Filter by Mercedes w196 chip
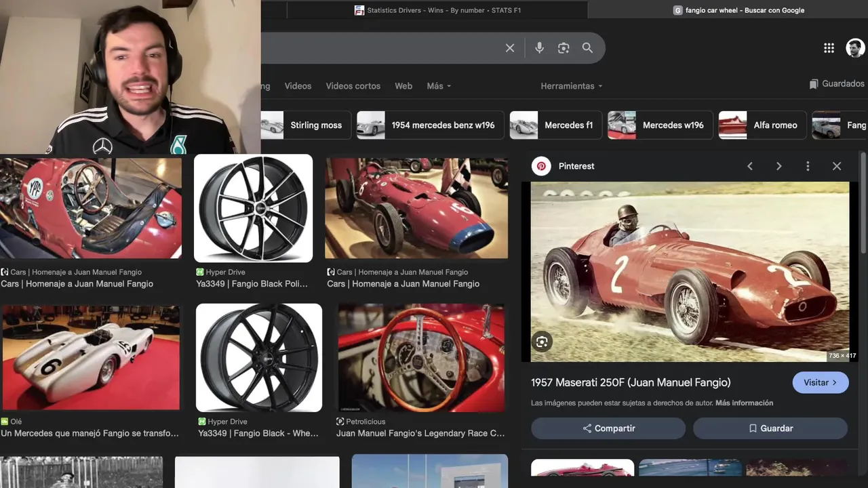The image size is (868, 488). (660, 125)
